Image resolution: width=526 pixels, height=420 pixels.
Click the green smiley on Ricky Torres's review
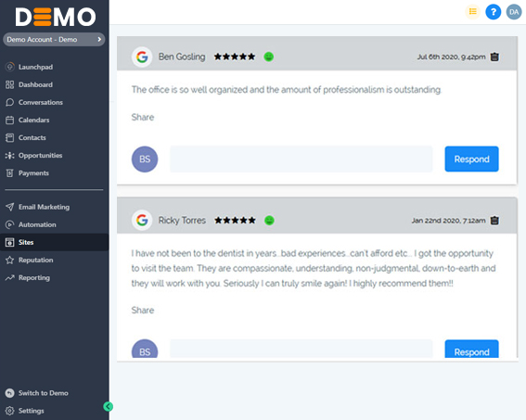click(x=269, y=221)
